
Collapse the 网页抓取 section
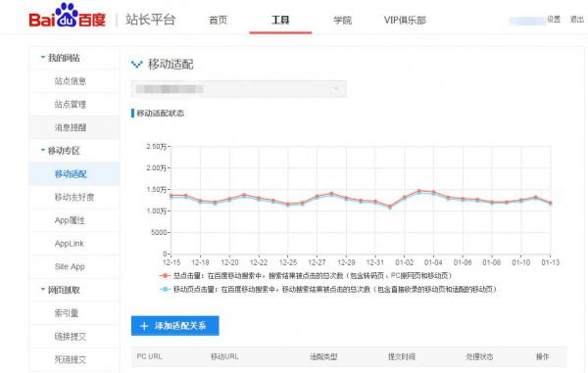43,289
